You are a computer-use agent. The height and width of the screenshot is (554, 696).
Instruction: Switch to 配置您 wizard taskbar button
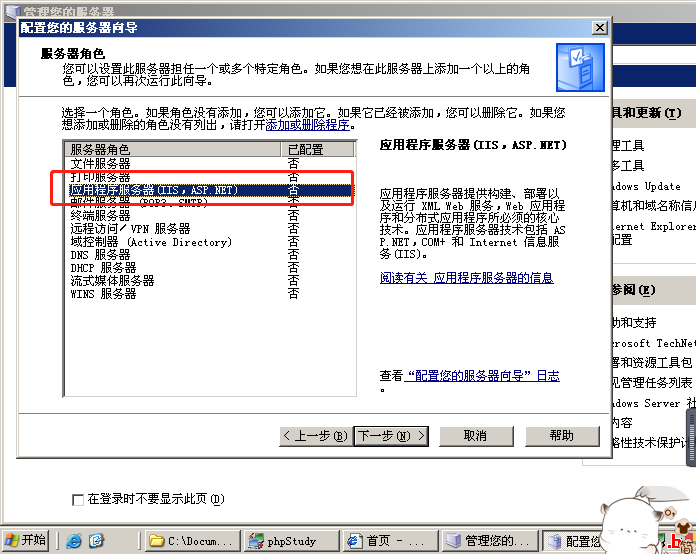point(573,541)
